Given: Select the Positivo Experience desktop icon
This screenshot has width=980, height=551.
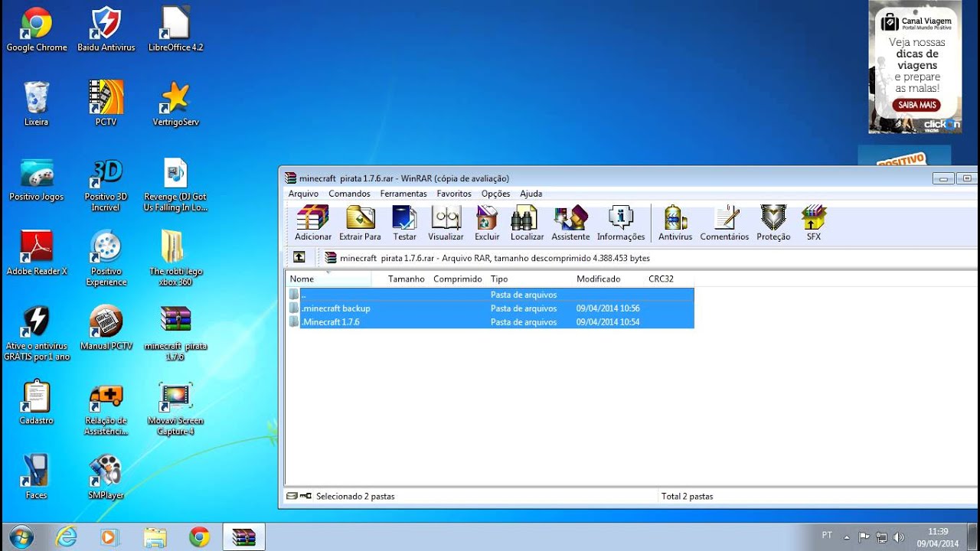Looking at the screenshot, I should (x=106, y=258).
